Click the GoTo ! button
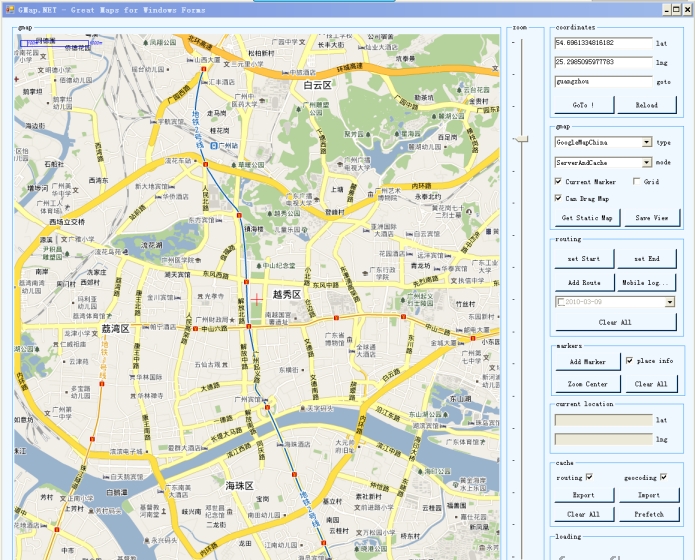Image resolution: width=695 pixels, height=560 pixels. (583, 105)
